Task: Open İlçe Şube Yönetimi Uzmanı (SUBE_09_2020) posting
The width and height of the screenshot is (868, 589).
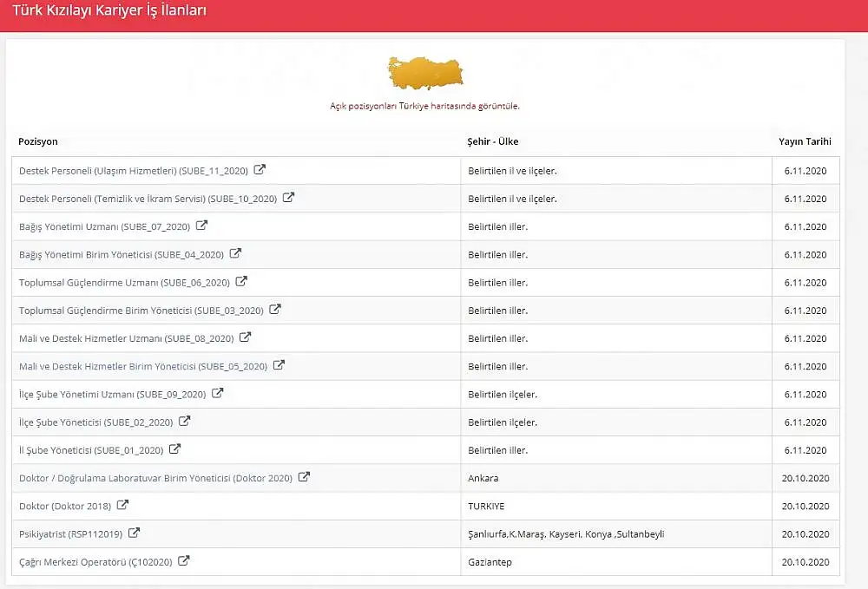Action: point(112,395)
